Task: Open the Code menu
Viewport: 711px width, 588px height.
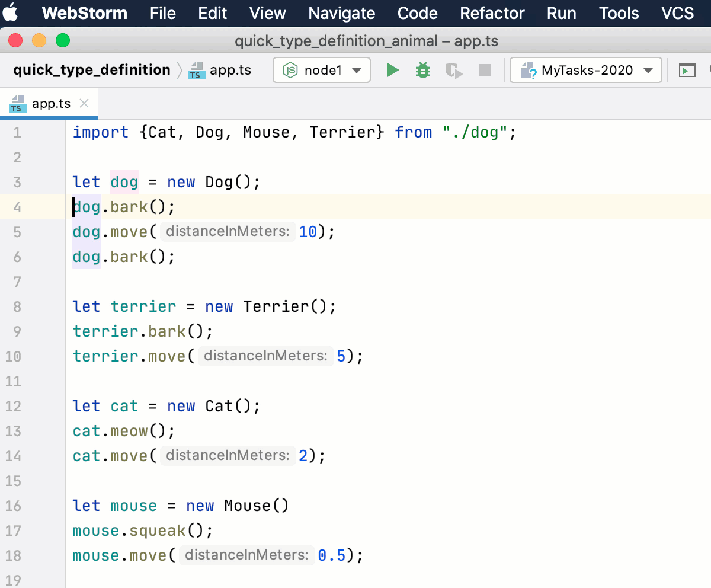Action: click(417, 12)
